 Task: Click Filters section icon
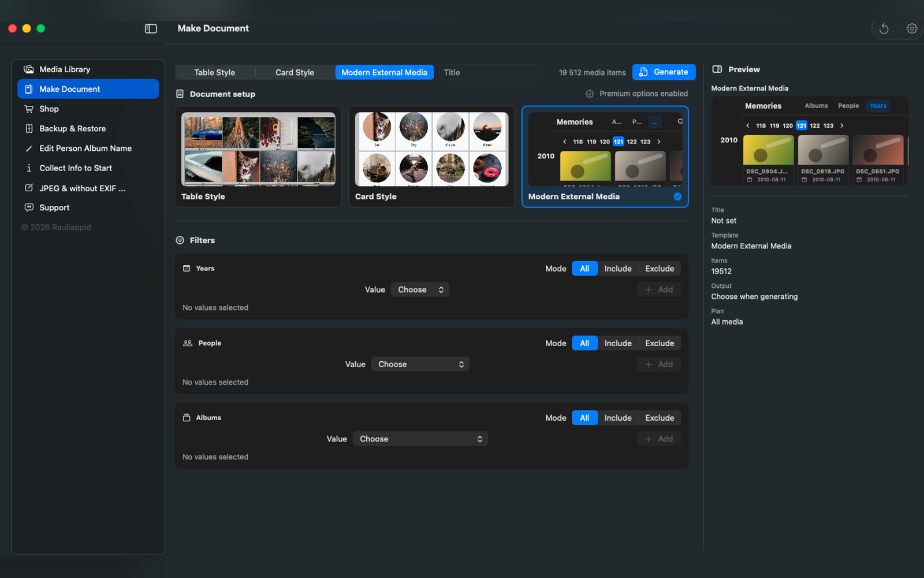click(180, 240)
